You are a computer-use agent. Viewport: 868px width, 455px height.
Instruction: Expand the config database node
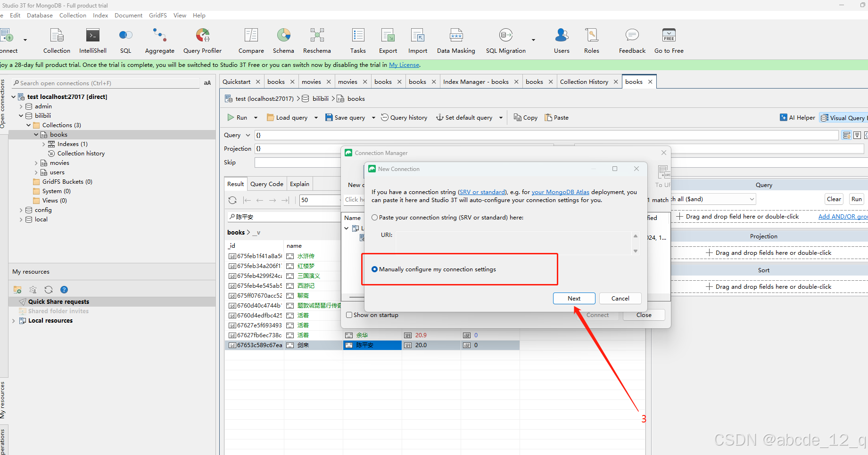click(x=21, y=210)
